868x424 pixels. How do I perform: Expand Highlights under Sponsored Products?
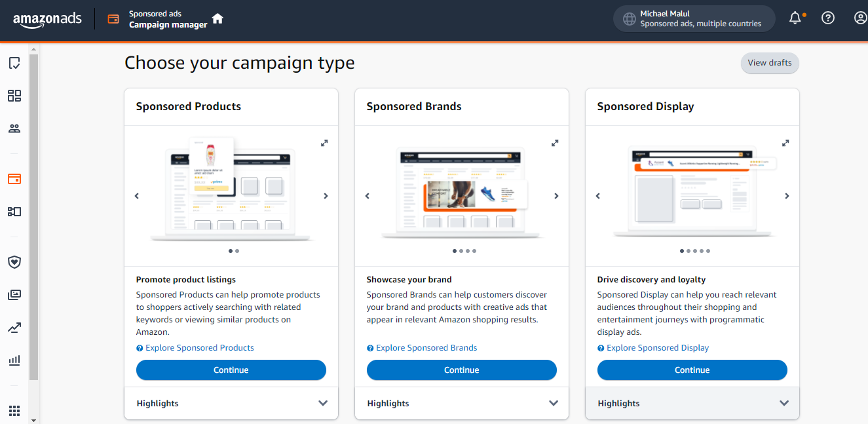pyautogui.click(x=231, y=404)
